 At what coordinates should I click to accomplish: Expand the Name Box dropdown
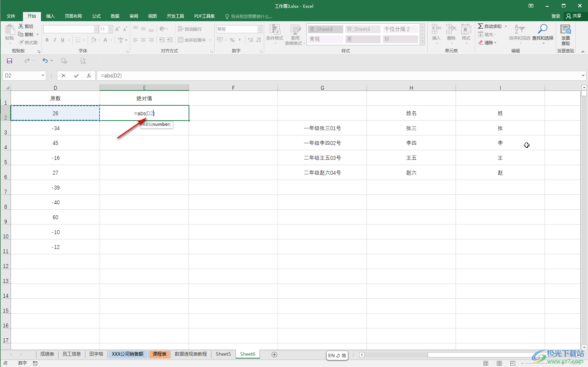coord(43,76)
